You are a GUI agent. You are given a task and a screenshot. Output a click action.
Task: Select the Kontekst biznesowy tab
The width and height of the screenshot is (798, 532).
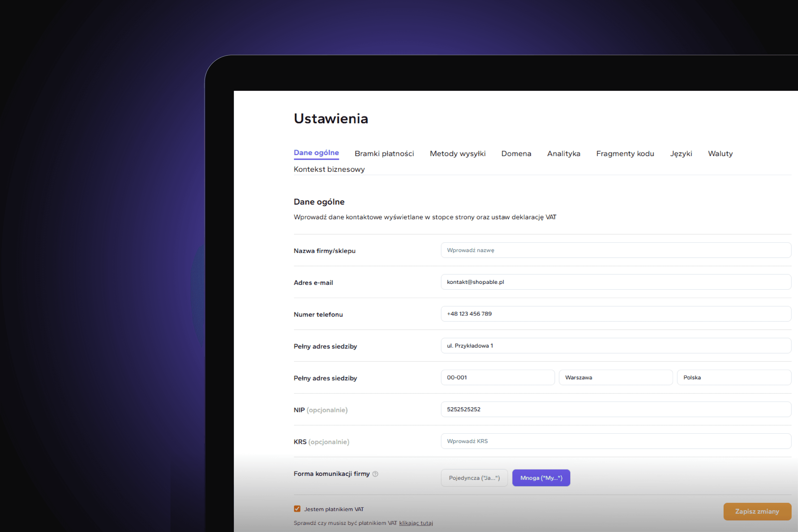point(329,169)
